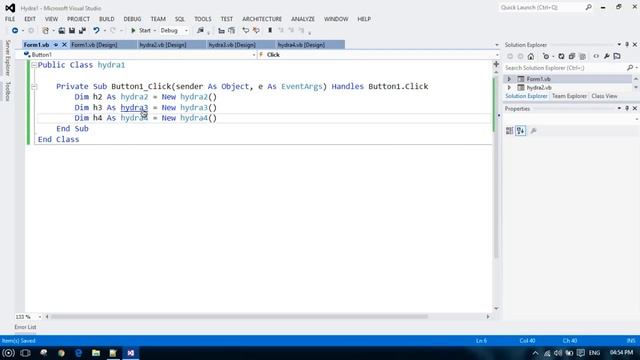The height and width of the screenshot is (360, 640).
Task: Comment out selected lines icon
Action: click(246, 31)
